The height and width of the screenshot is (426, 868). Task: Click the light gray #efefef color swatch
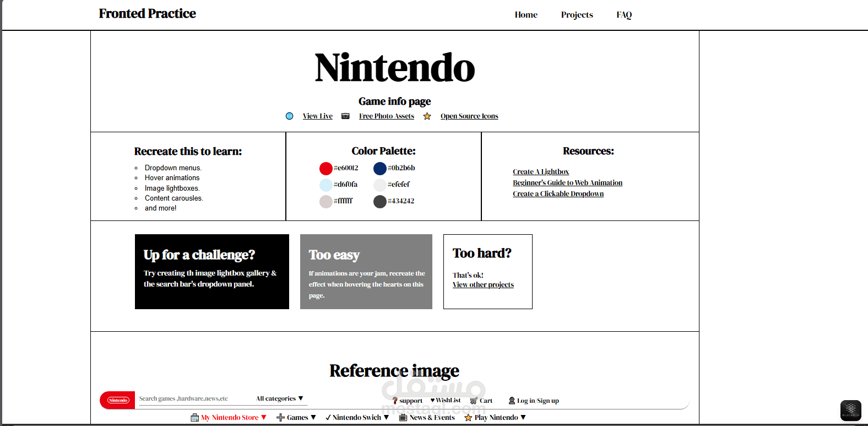click(380, 185)
